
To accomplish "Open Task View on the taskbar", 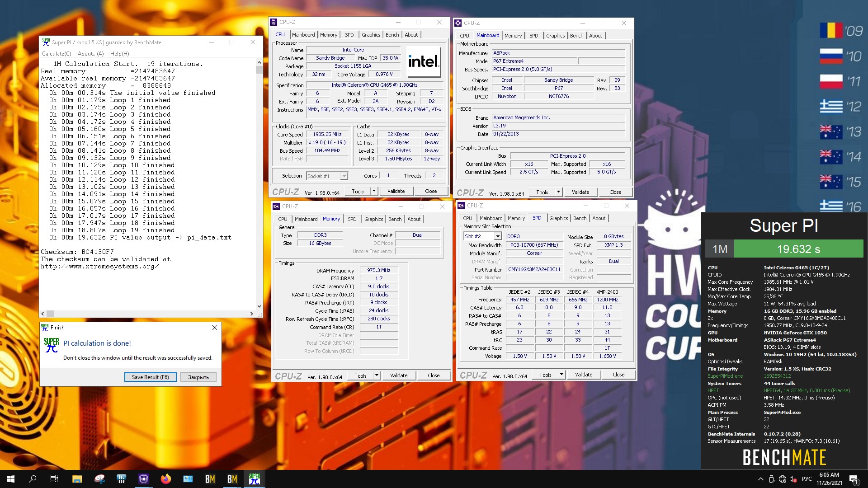I will 54,479.
